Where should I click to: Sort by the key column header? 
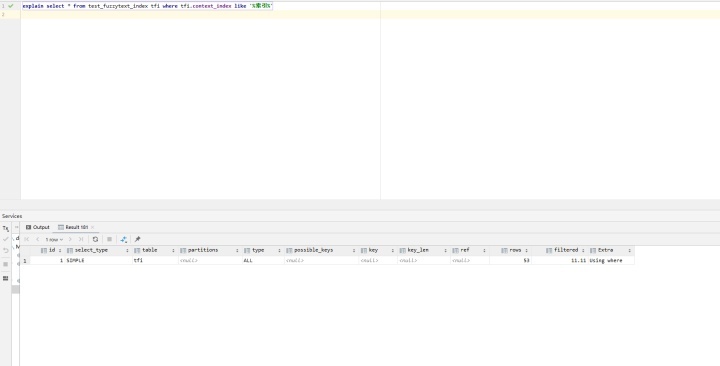click(377, 250)
